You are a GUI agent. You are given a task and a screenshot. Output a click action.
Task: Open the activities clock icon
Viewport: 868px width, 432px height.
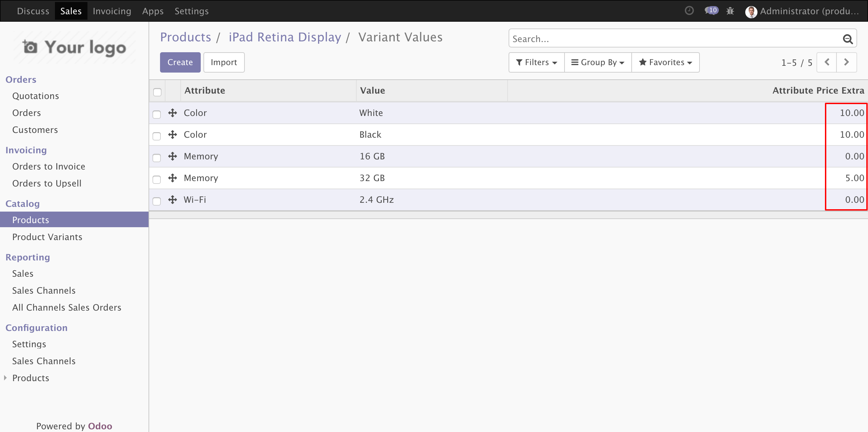tap(689, 11)
